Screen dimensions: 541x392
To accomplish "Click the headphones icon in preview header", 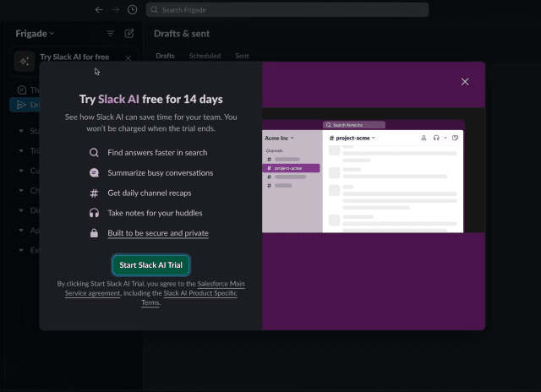I will tap(436, 138).
